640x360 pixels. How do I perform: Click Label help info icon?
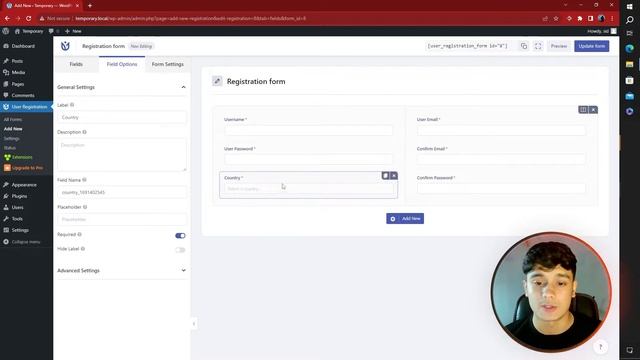pyautogui.click(x=72, y=105)
